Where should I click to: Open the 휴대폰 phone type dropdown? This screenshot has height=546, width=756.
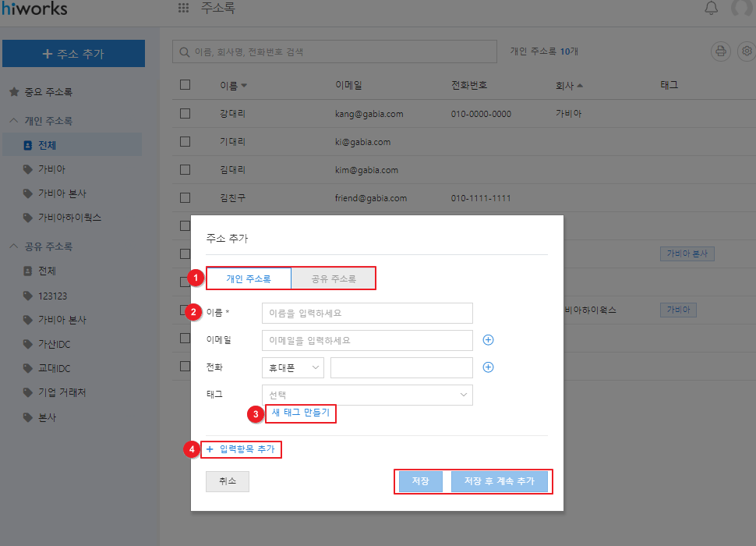point(293,367)
